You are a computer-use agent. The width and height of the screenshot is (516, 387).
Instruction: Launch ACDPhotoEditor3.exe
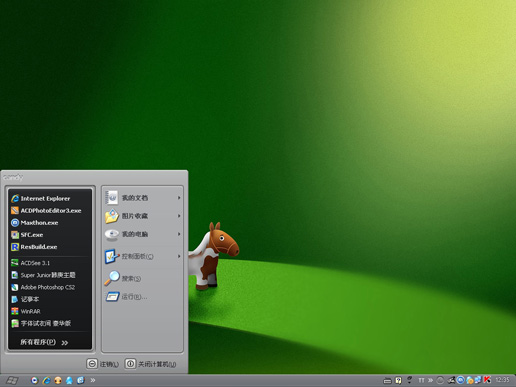pyautogui.click(x=50, y=211)
